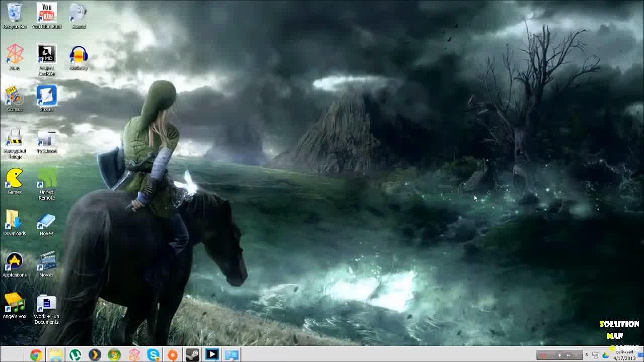Select the Audacity headphones desktop icon
Viewport: 644px width, 362px height.
(x=78, y=57)
